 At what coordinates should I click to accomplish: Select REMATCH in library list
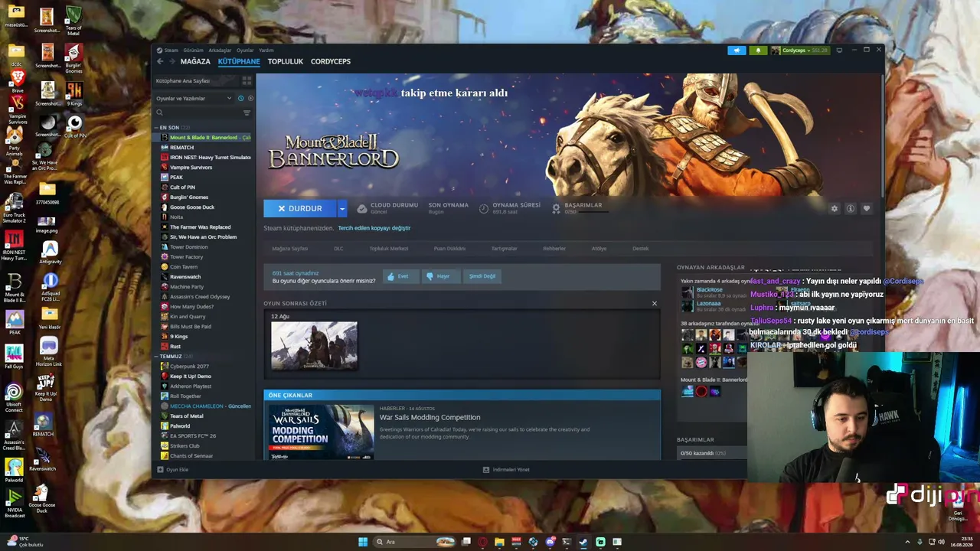click(x=181, y=148)
